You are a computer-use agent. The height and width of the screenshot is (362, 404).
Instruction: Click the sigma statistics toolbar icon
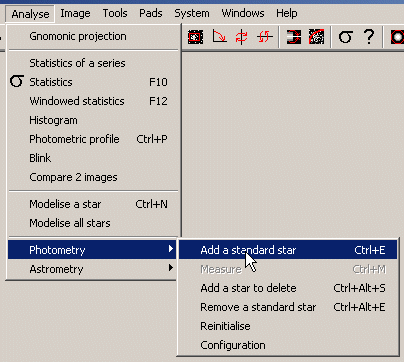[x=345, y=37]
